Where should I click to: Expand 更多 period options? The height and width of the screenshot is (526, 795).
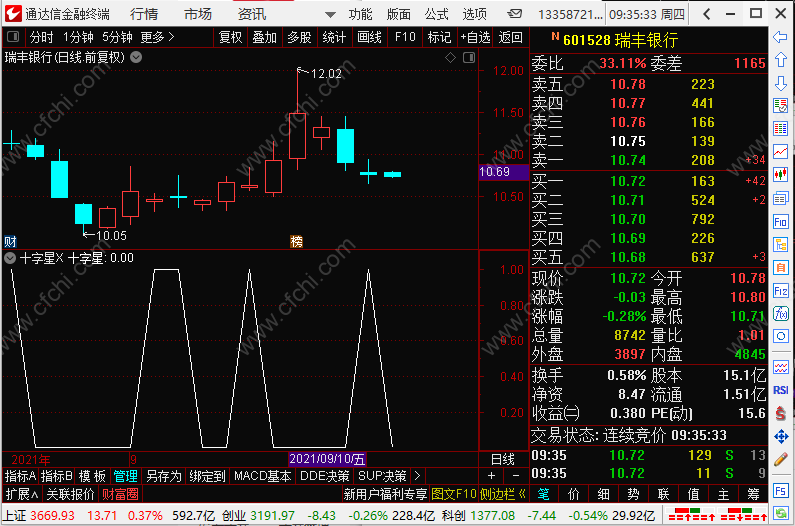(157, 37)
